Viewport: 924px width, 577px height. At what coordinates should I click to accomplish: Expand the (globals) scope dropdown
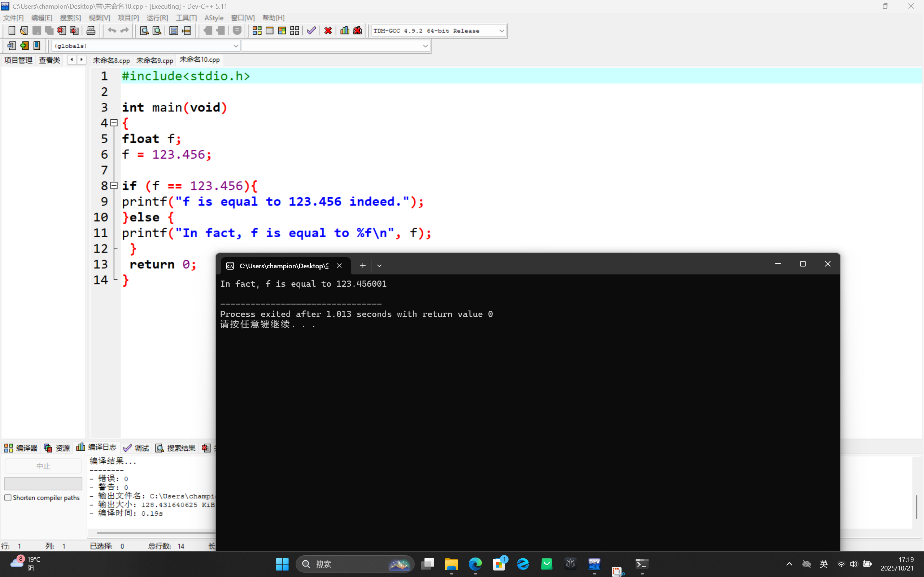(x=236, y=46)
